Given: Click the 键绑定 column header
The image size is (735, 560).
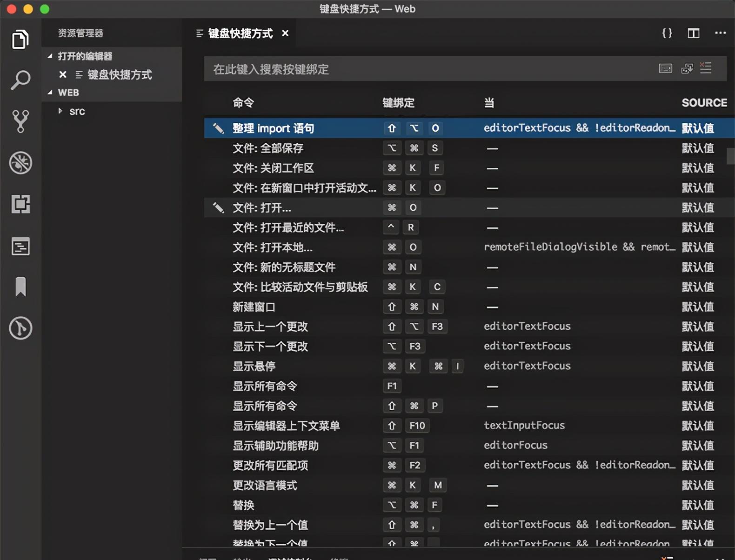Looking at the screenshot, I should [x=398, y=103].
